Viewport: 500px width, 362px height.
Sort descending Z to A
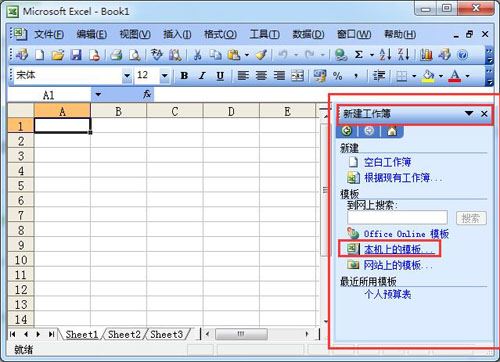coord(404,55)
